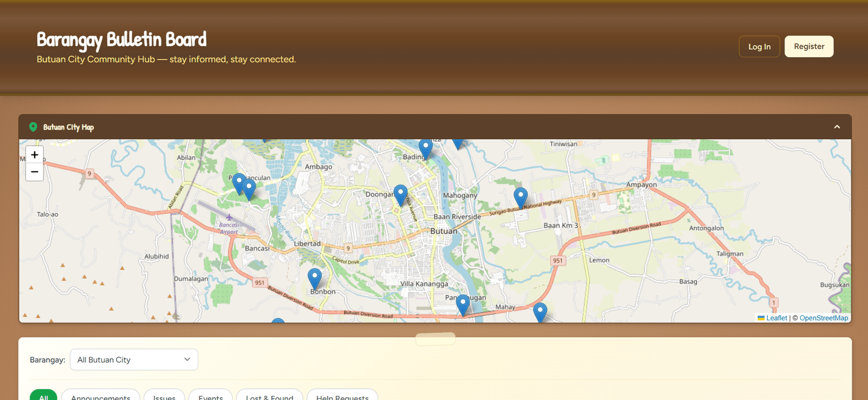868x400 pixels.
Task: Open the OpenStreetMap attribution link
Action: coord(824,318)
